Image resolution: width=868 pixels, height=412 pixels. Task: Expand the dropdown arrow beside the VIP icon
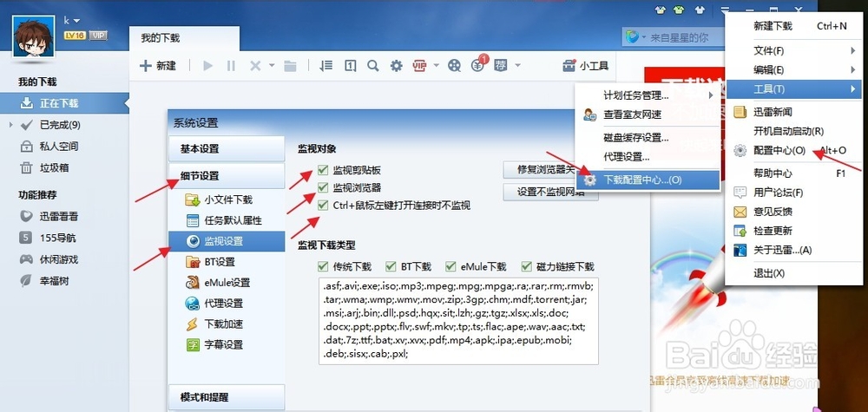(x=437, y=66)
